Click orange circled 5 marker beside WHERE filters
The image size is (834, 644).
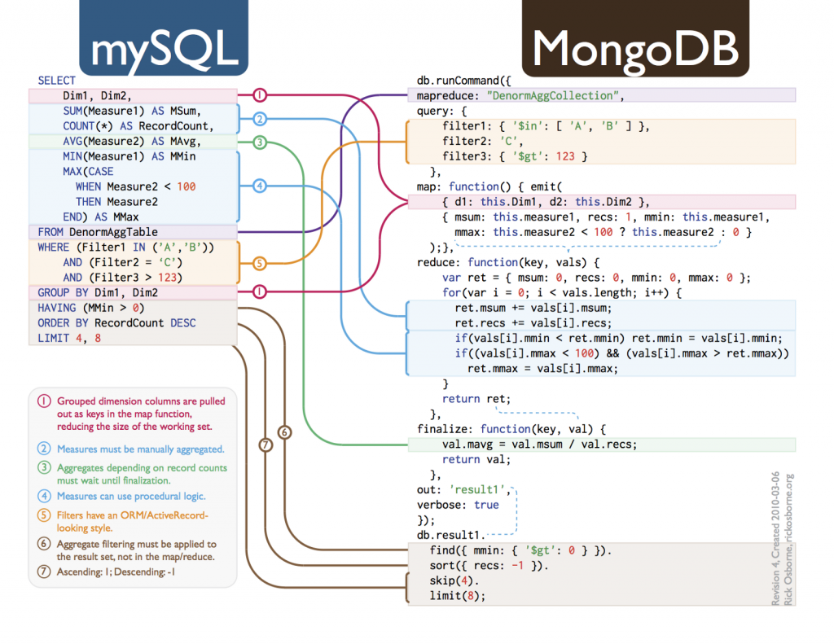259,263
